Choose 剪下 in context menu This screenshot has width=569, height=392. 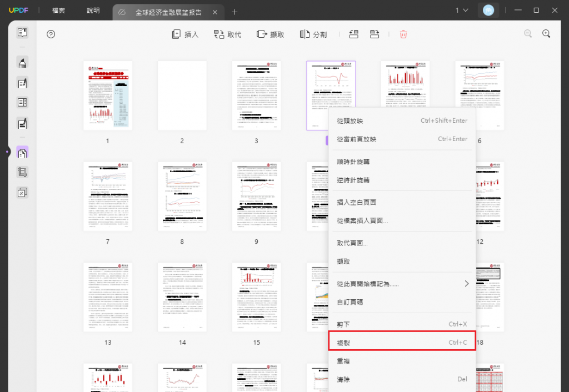[x=402, y=324]
